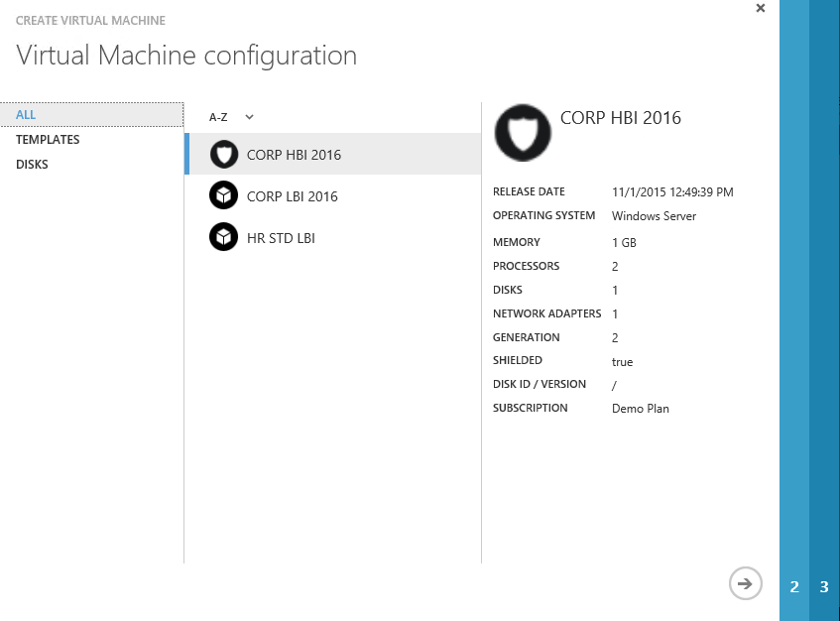Click the Demo Plan subscription value
This screenshot has height=621, width=840.
pos(641,409)
